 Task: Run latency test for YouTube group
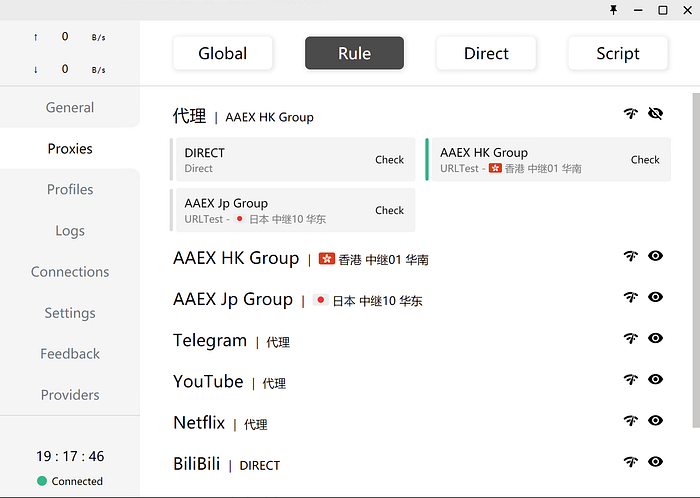pos(630,379)
